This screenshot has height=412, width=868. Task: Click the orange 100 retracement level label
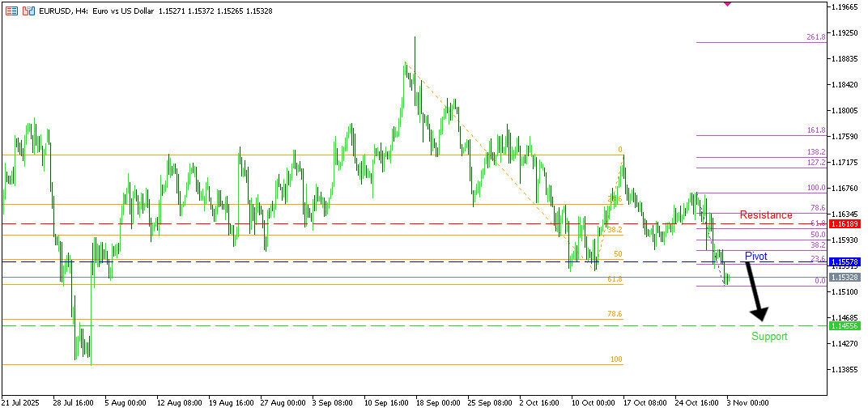(615, 359)
